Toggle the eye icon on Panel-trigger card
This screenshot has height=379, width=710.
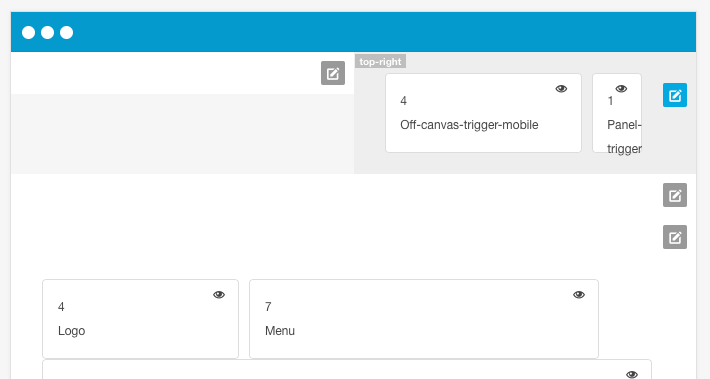(x=621, y=89)
